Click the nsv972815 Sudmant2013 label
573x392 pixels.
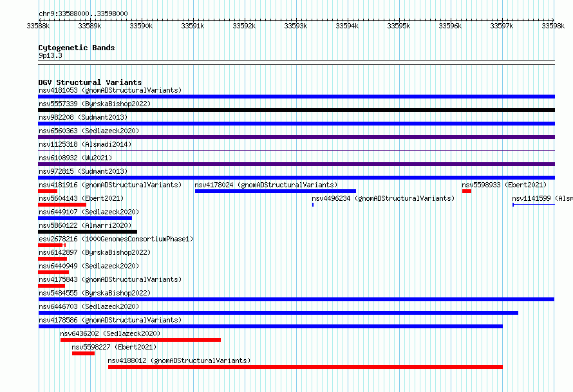pos(83,171)
